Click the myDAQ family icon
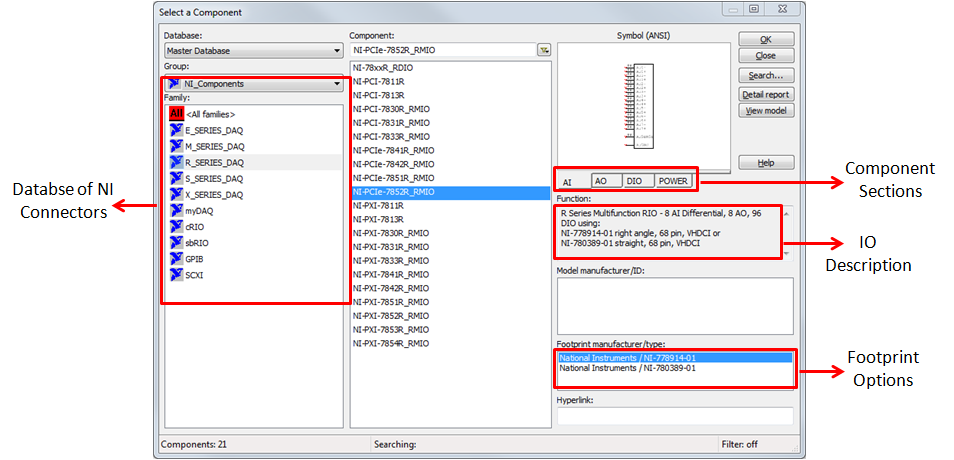 (177, 211)
